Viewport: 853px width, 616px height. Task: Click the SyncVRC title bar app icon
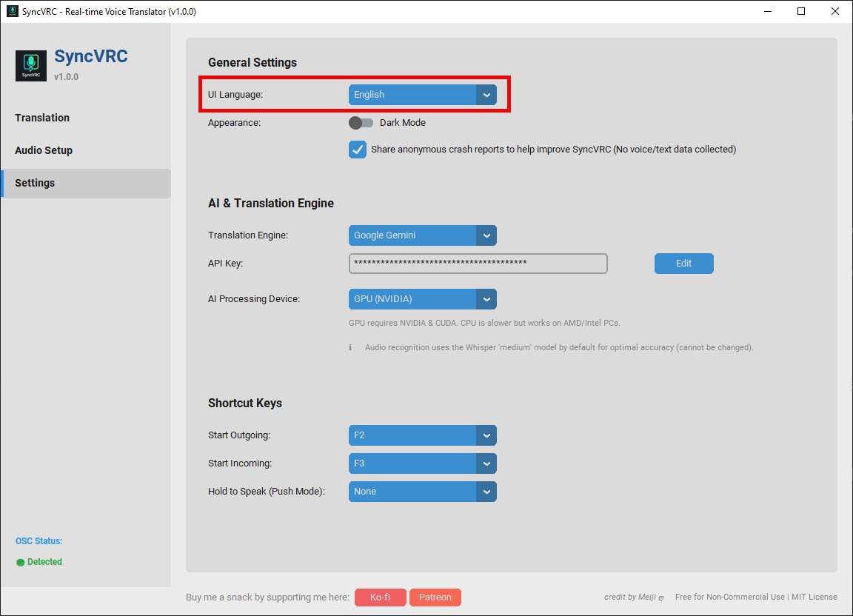click(x=12, y=11)
